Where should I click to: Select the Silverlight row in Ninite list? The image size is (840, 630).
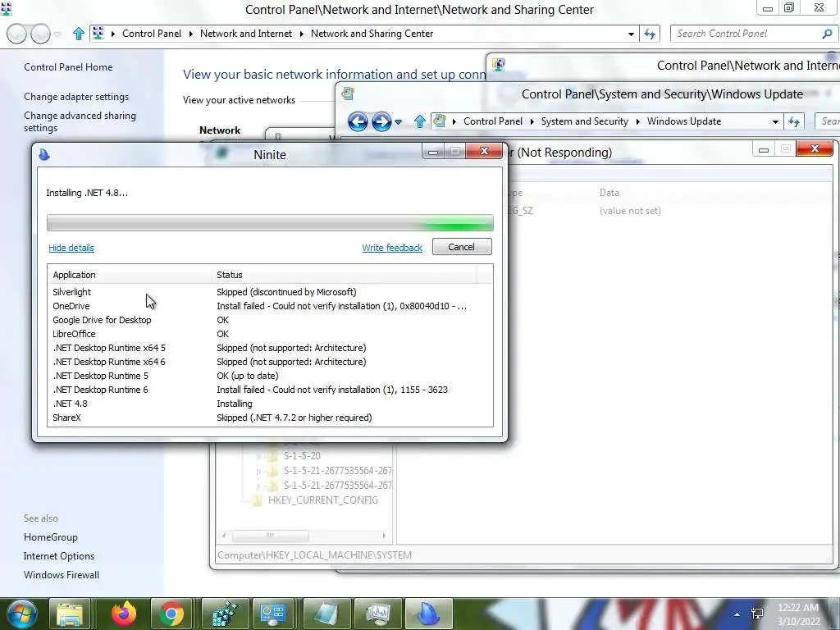[270, 292]
